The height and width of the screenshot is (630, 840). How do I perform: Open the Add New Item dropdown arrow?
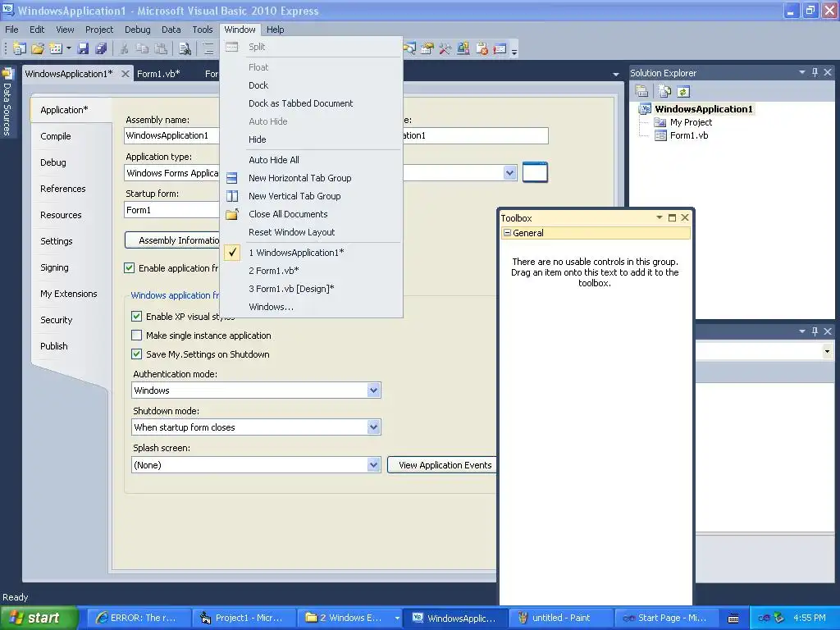[x=69, y=48]
